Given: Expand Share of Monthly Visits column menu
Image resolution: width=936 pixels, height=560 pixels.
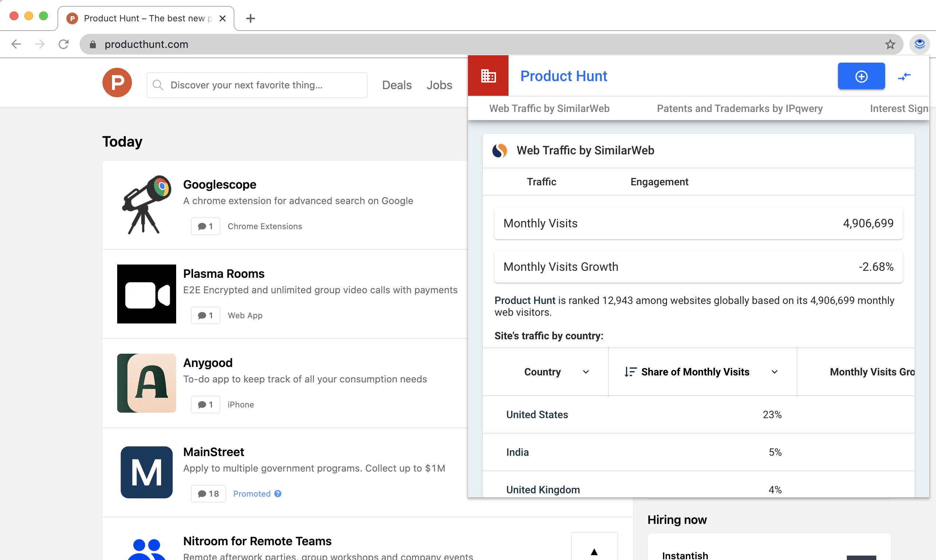Looking at the screenshot, I should pos(775,372).
